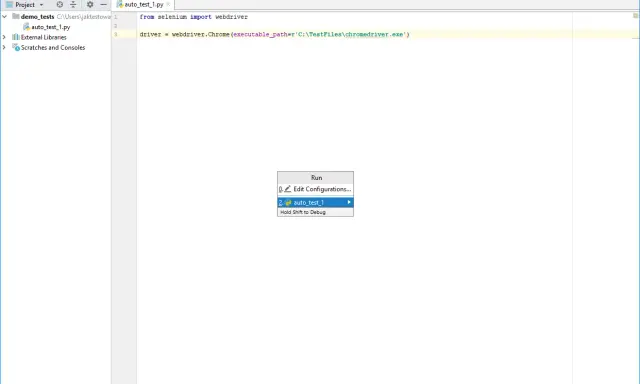
Task: Select the demo_tests folder in tree
Action: (x=37, y=17)
